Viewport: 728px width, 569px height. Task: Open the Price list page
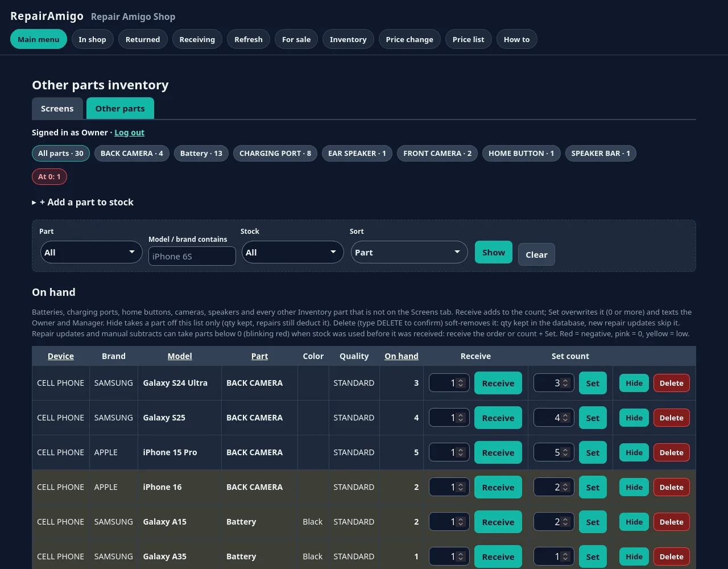(469, 39)
